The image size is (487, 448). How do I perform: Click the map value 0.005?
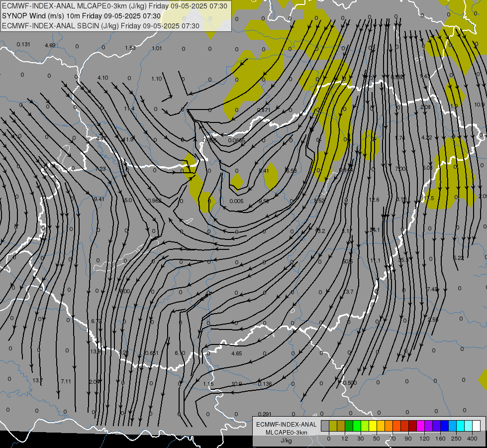(236, 201)
